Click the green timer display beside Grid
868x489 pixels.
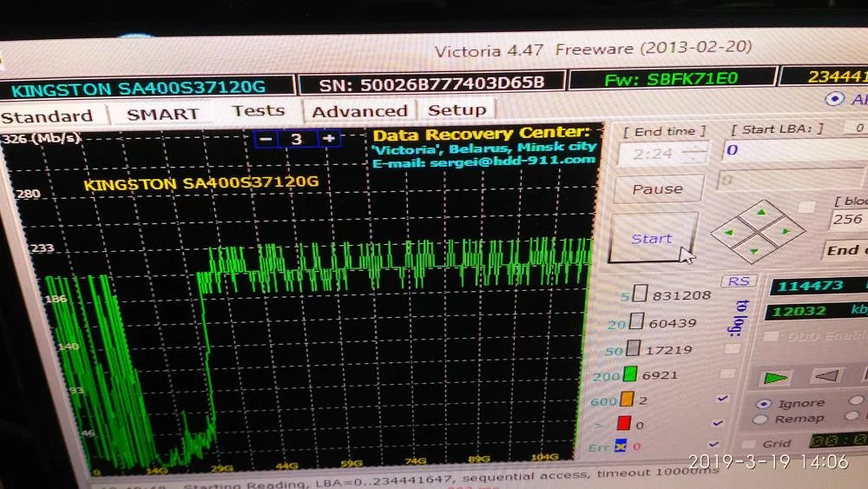coord(838,440)
